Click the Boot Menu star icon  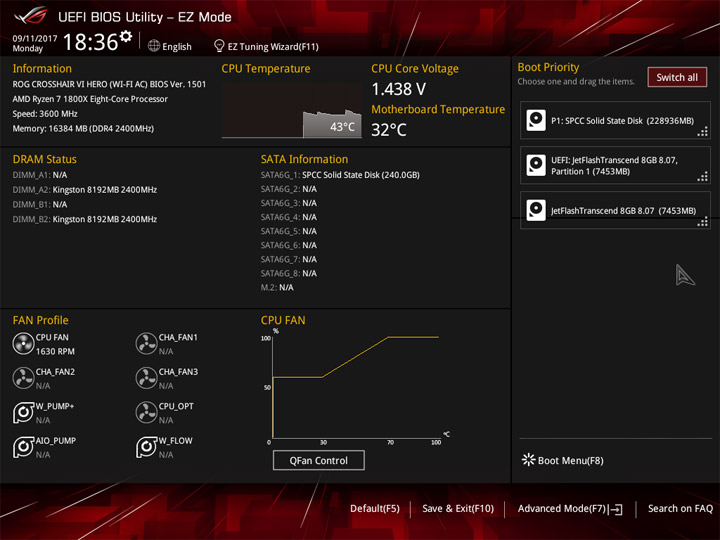click(529, 460)
